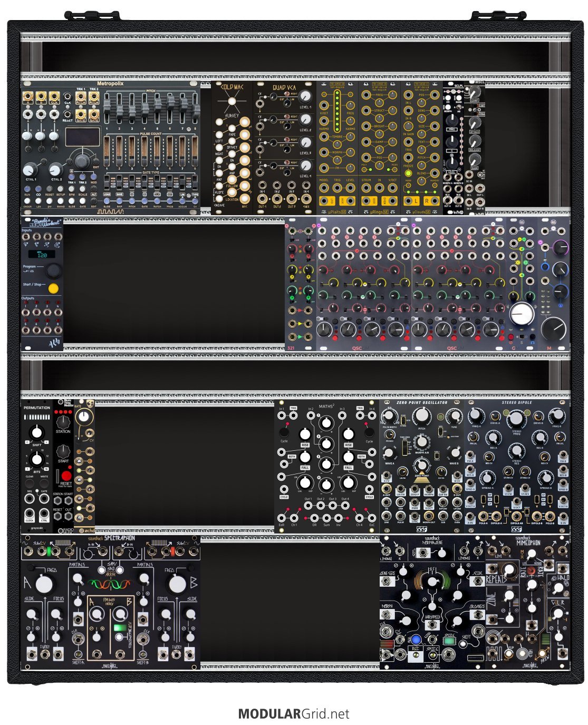
Task: Click yellow Start/Stop button on Pamela's Workout
Action: [x=53, y=288]
